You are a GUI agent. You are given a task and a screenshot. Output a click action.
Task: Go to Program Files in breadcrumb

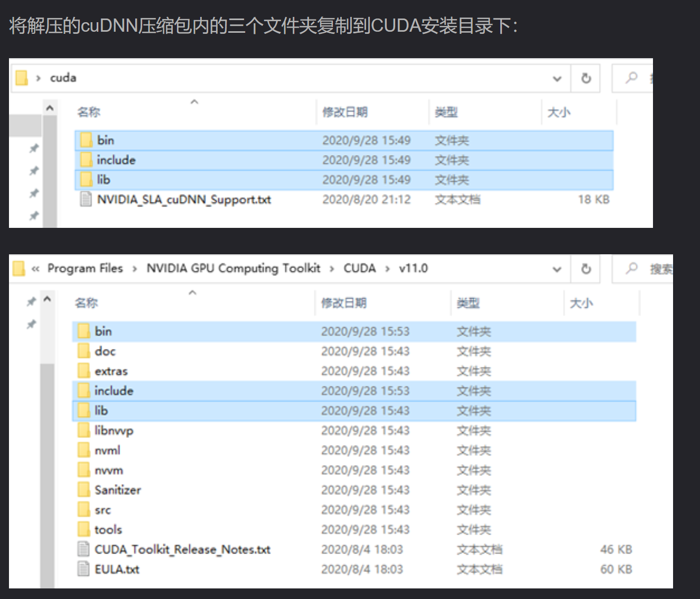pyautogui.click(x=85, y=268)
